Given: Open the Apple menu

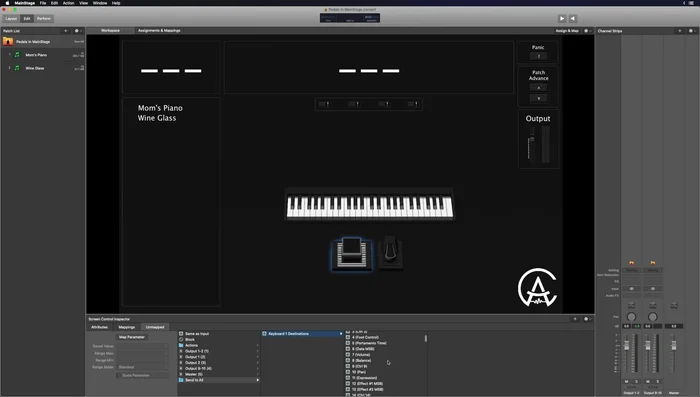Looking at the screenshot, I should pos(7,3).
